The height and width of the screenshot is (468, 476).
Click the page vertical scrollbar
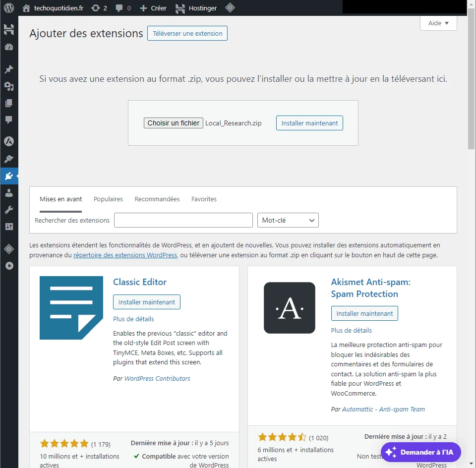click(471, 79)
